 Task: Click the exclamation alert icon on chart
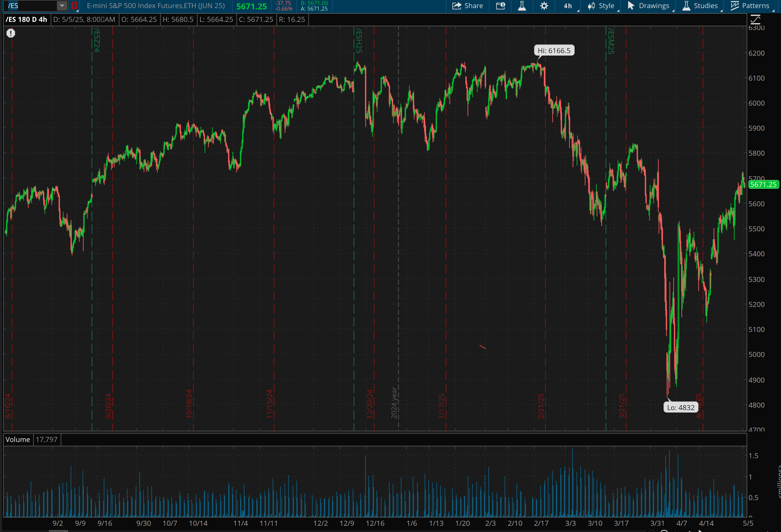pos(11,33)
